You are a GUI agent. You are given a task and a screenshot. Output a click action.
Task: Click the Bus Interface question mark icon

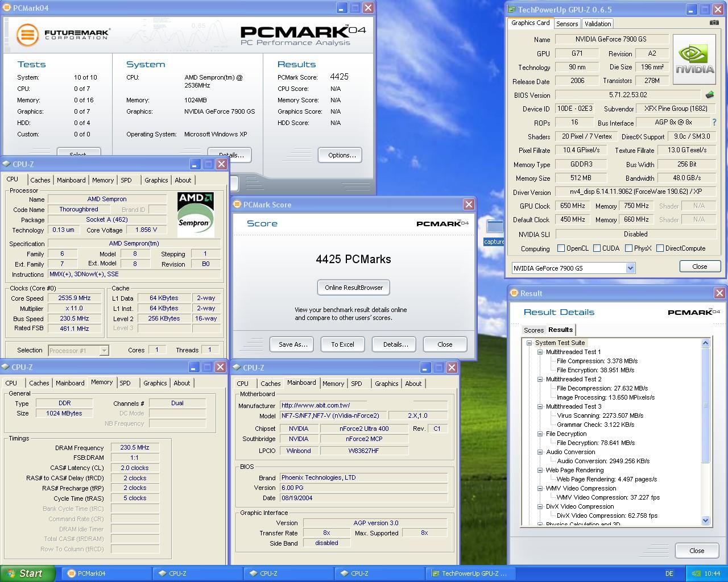coord(714,122)
